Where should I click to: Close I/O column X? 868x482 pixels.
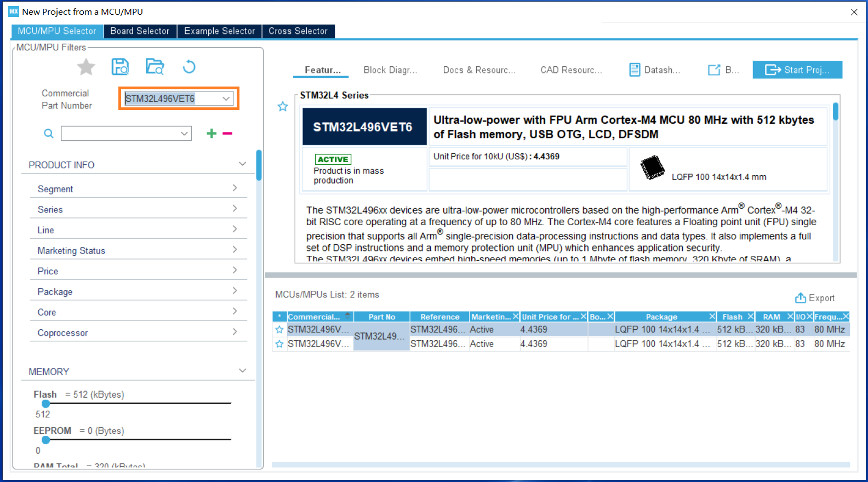(x=809, y=317)
